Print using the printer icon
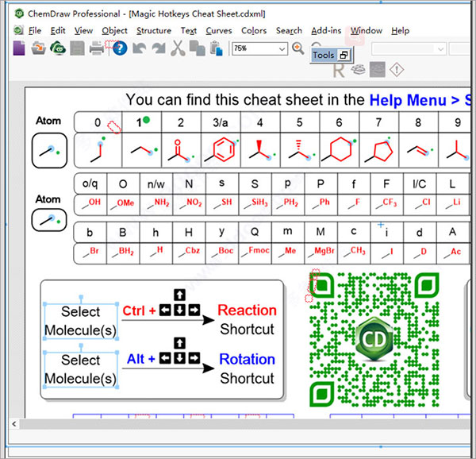Viewport: 476px width, 459px height. (97, 48)
